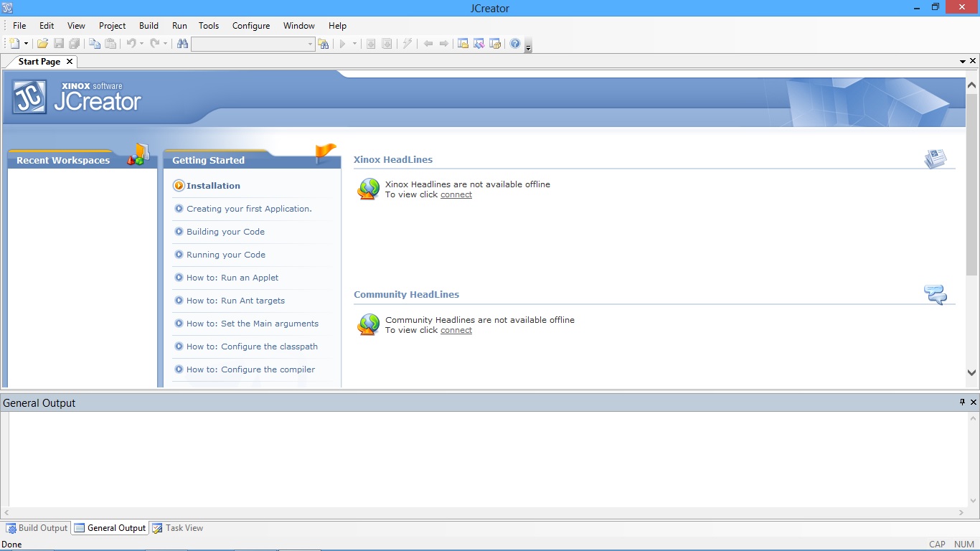Click the Save floppy-disk toolbar icon
The width and height of the screenshot is (980, 551).
click(59, 44)
